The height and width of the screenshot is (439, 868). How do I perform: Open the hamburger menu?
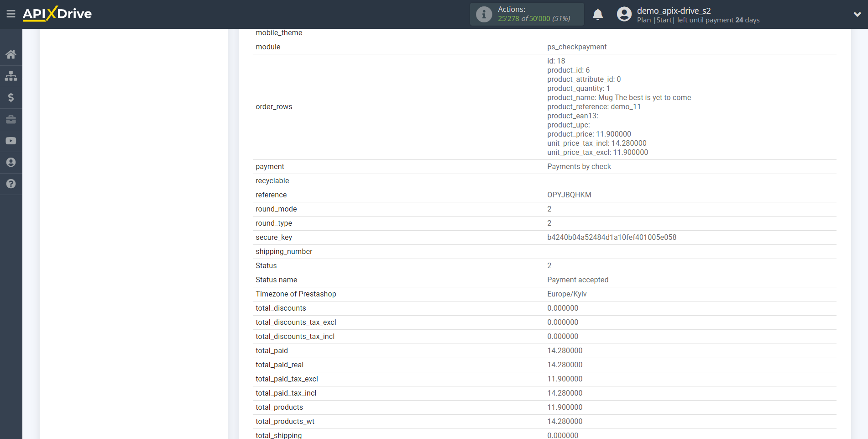tap(11, 14)
